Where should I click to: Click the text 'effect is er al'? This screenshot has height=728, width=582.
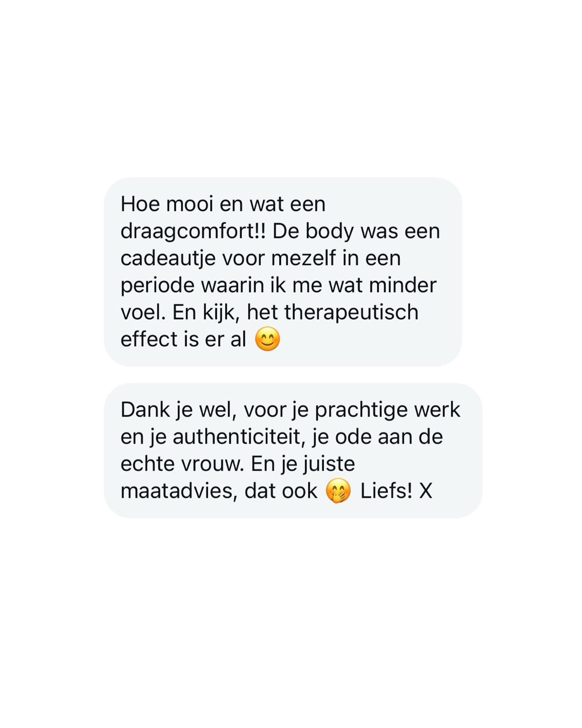(x=183, y=339)
